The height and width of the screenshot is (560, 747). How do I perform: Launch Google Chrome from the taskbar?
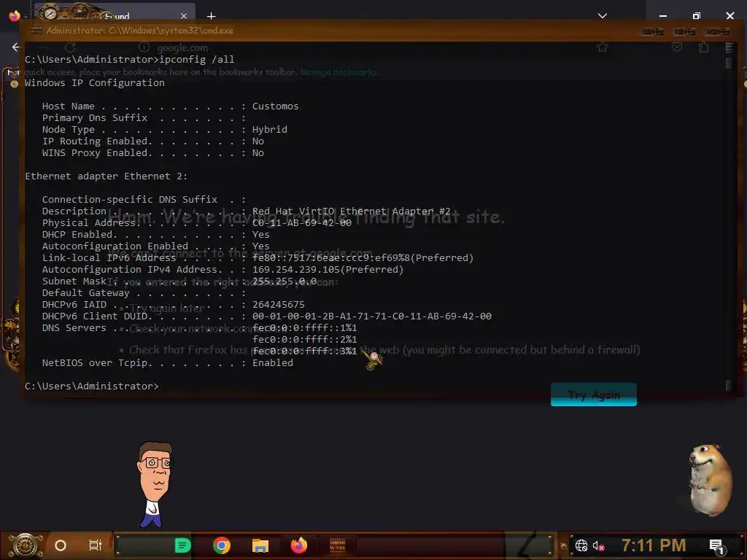pyautogui.click(x=222, y=545)
